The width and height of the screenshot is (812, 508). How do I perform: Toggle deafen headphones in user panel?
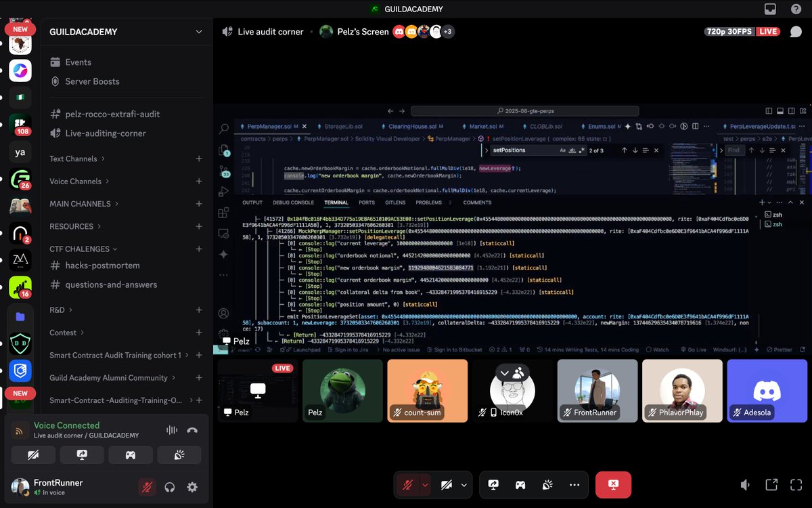coord(170,487)
